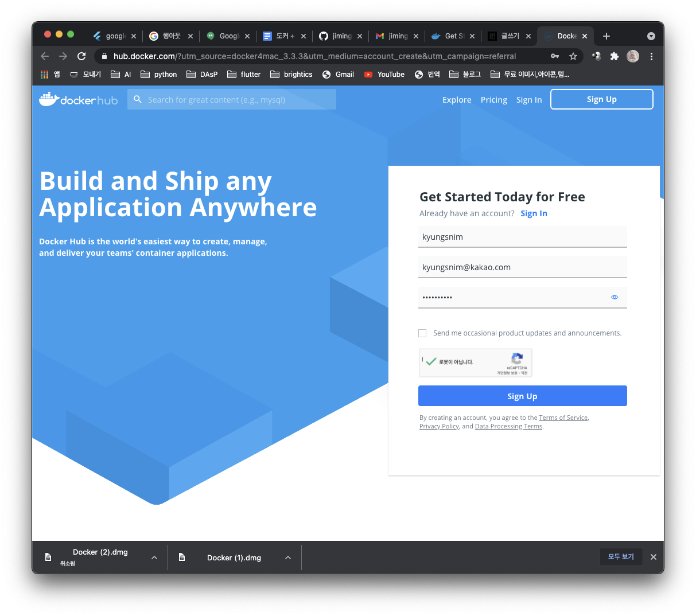Screen dimensions: 696x616
Task: Open the brightics bookmarks folder
Action: [x=291, y=75]
